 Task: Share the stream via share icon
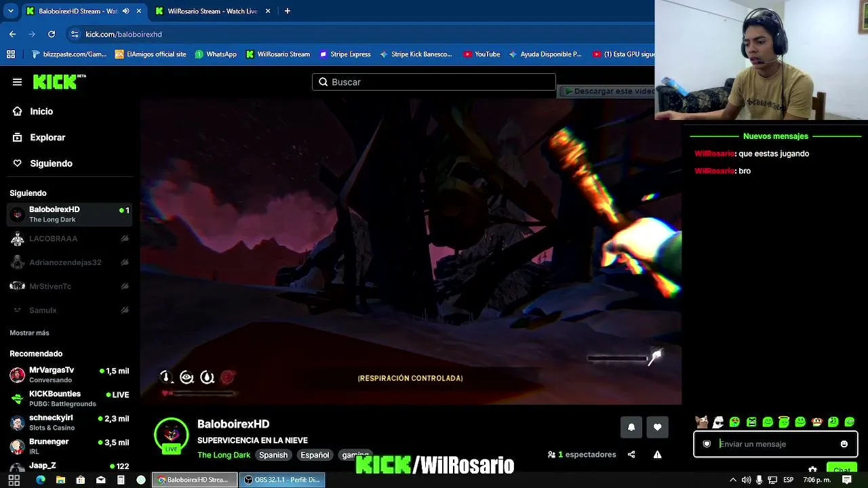(x=631, y=455)
